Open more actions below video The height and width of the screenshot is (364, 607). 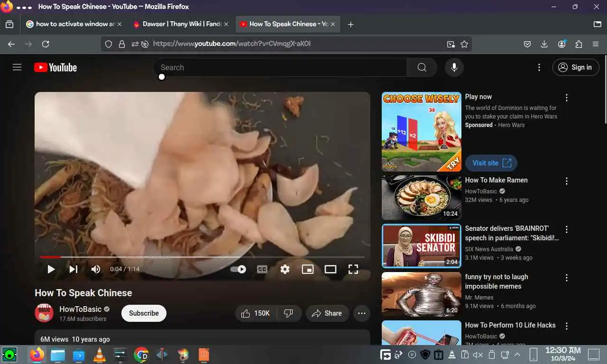tap(361, 313)
